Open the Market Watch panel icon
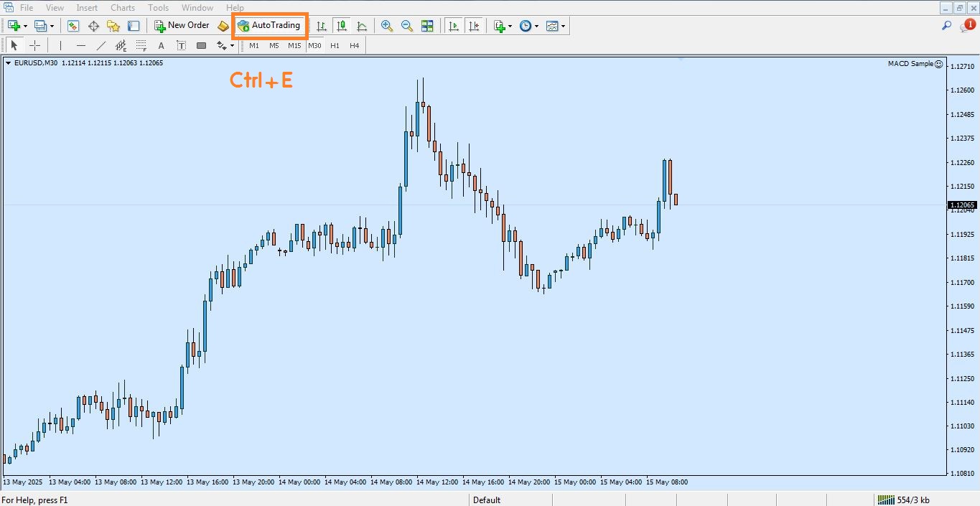Screen dimensions: 980x506 pos(73,26)
